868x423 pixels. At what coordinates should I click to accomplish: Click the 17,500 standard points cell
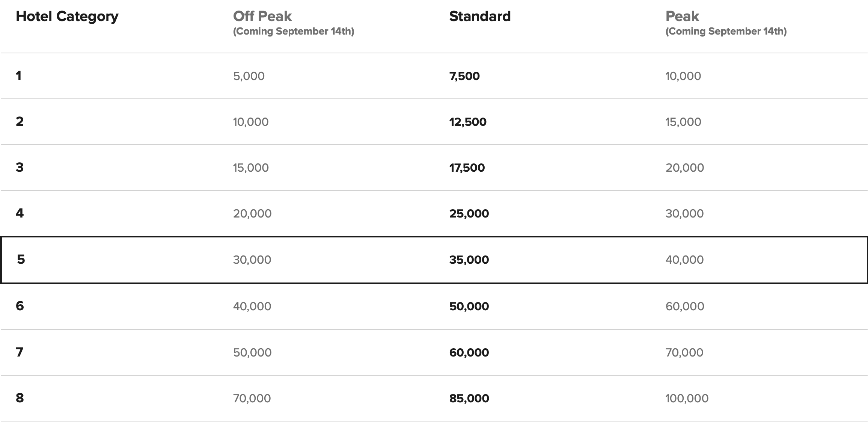pos(467,168)
